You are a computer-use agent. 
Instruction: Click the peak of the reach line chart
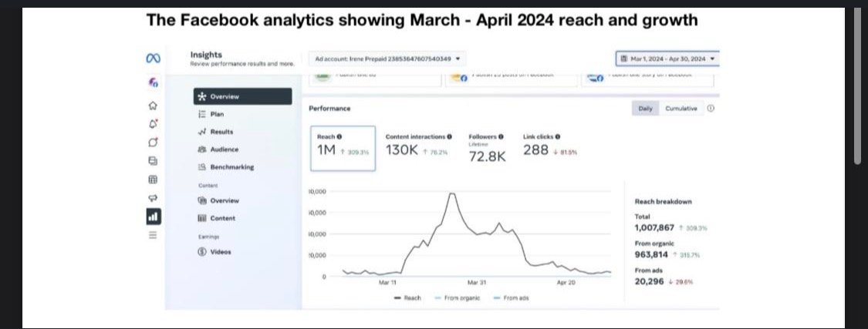point(452,193)
